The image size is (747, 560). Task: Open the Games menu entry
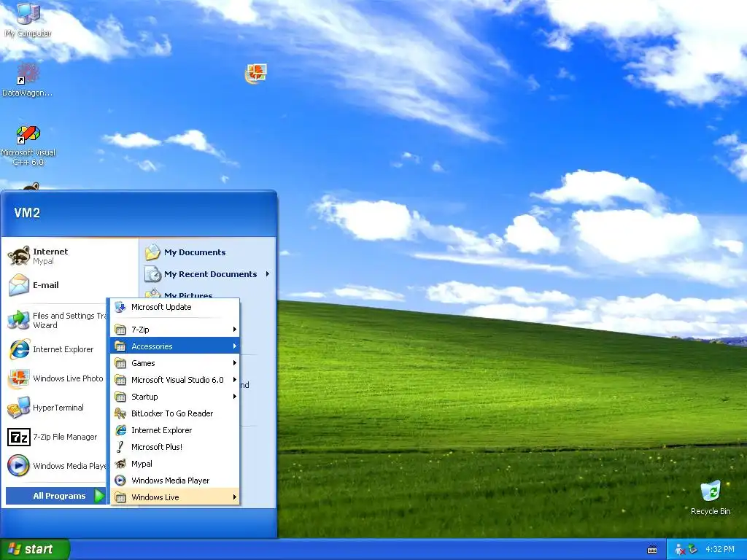[175, 363]
